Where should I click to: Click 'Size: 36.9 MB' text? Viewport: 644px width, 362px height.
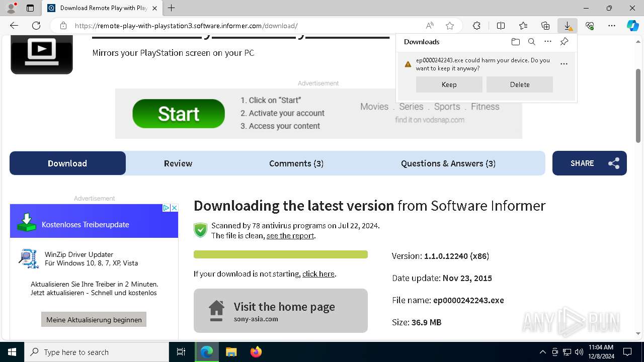[x=417, y=322]
